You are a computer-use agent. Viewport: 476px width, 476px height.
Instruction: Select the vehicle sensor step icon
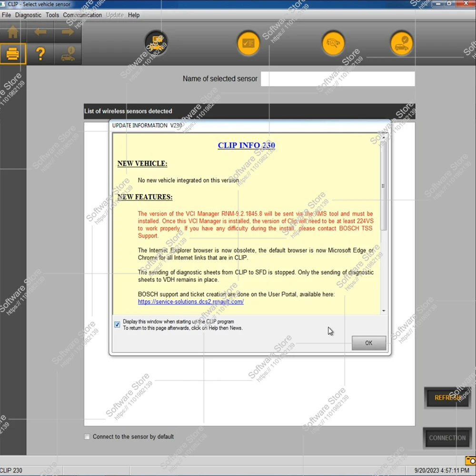tap(156, 43)
